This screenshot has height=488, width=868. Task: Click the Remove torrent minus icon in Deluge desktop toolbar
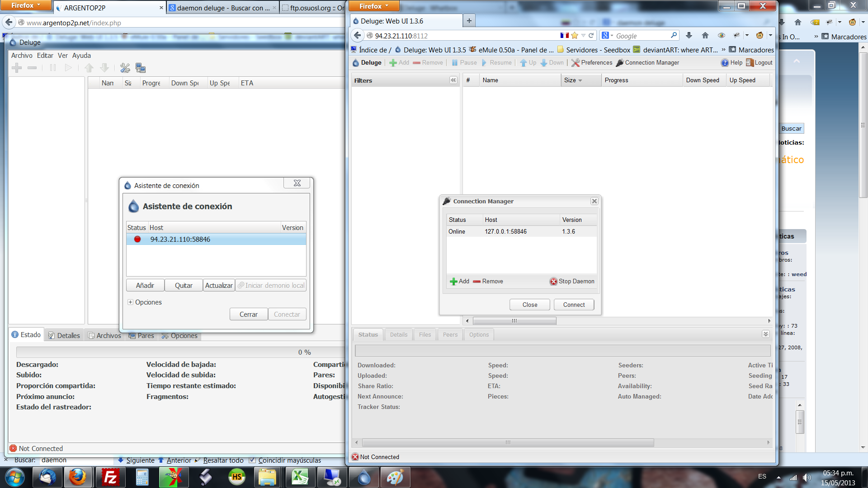[x=32, y=68]
